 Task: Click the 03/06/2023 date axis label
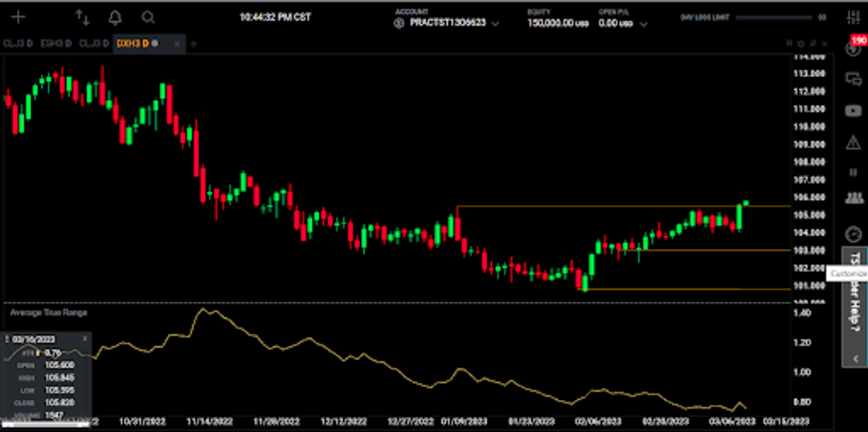(731, 422)
